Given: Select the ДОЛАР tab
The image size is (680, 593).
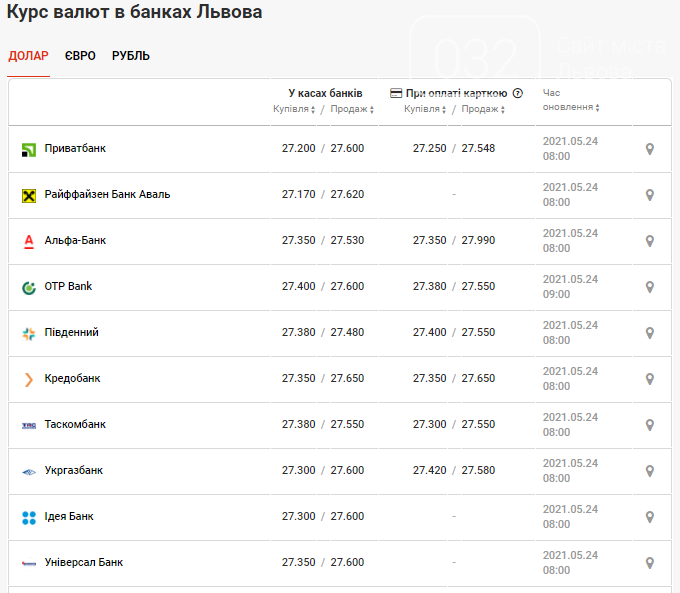Looking at the screenshot, I should point(29,56).
